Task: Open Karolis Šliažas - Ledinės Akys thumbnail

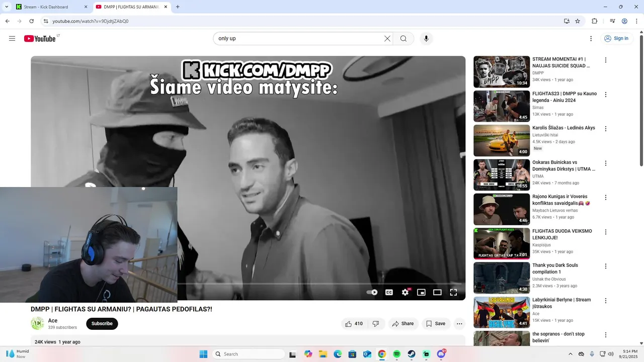Action: (502, 141)
